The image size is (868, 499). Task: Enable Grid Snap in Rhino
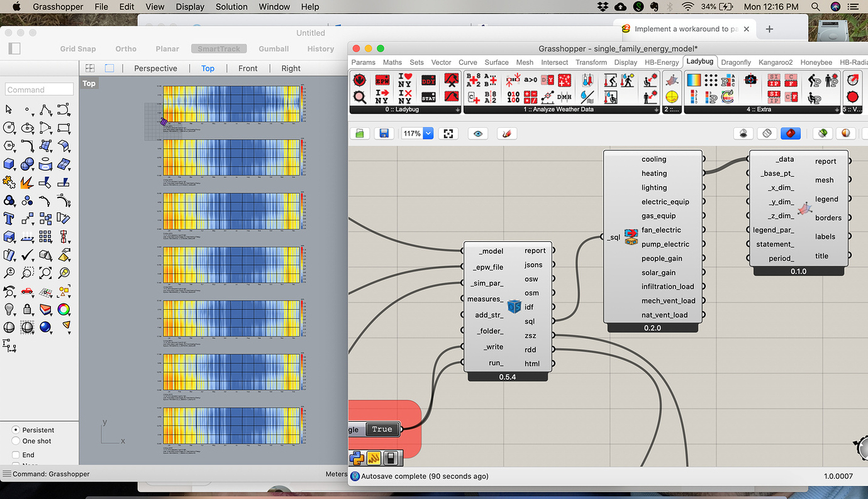click(x=78, y=48)
